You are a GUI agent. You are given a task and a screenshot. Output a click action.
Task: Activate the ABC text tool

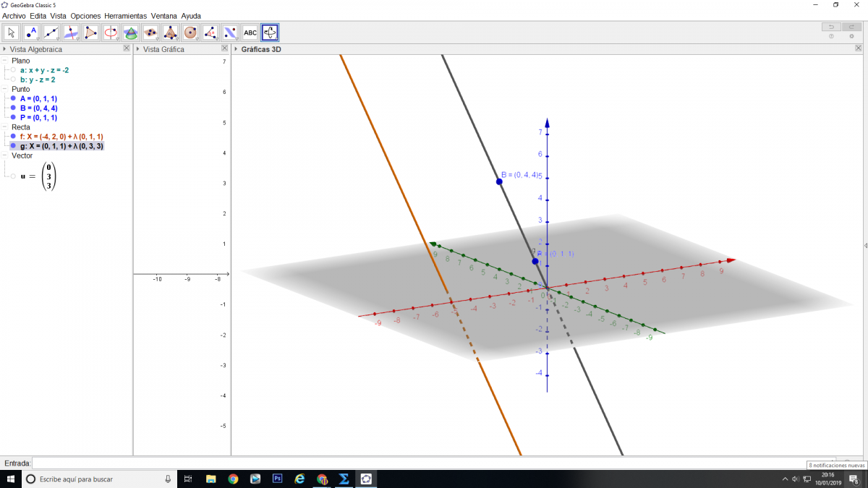(250, 33)
